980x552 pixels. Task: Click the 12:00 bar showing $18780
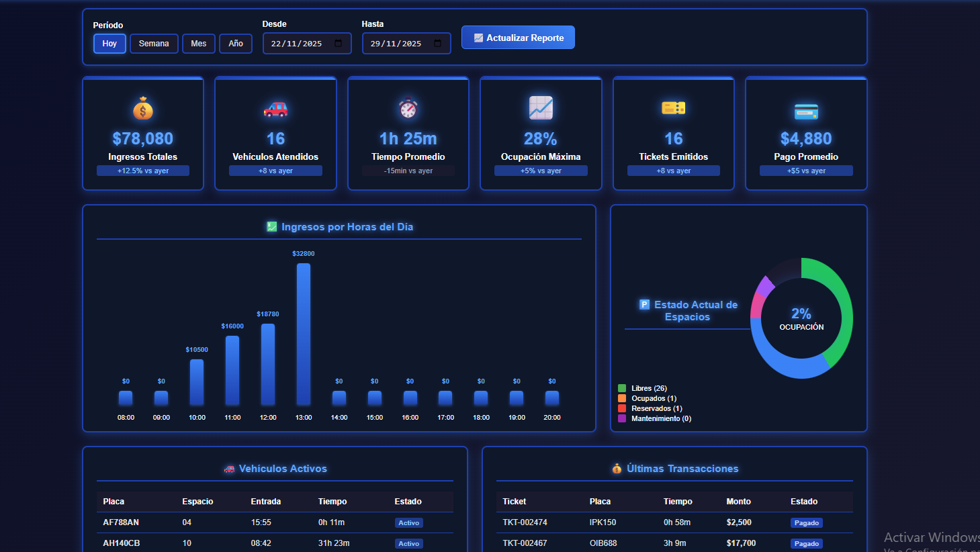pyautogui.click(x=268, y=364)
